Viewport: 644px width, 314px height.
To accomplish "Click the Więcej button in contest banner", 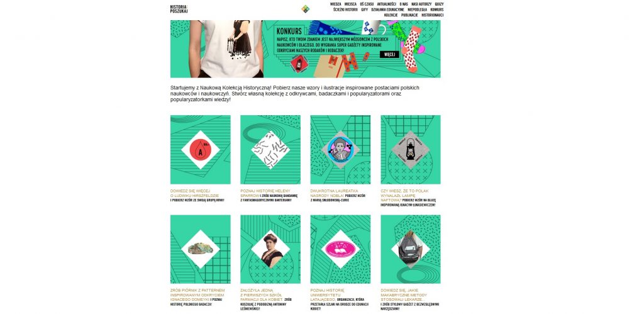I will (389, 54).
